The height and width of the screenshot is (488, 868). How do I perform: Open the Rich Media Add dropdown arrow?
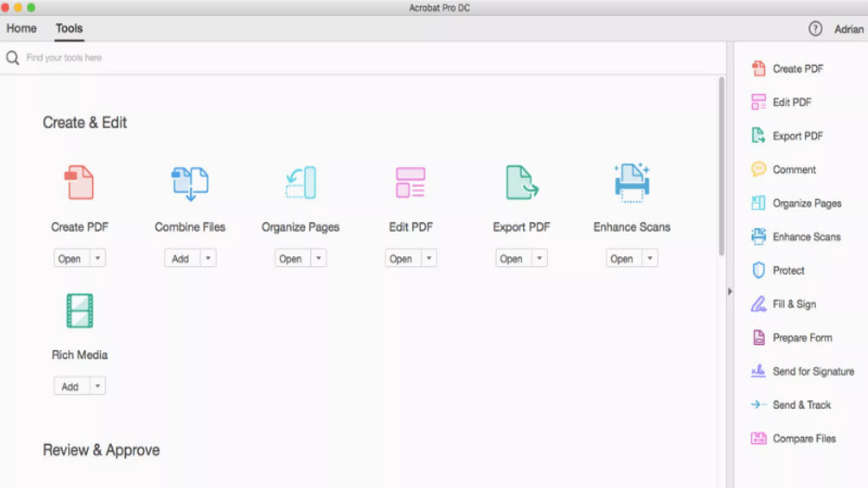point(98,386)
